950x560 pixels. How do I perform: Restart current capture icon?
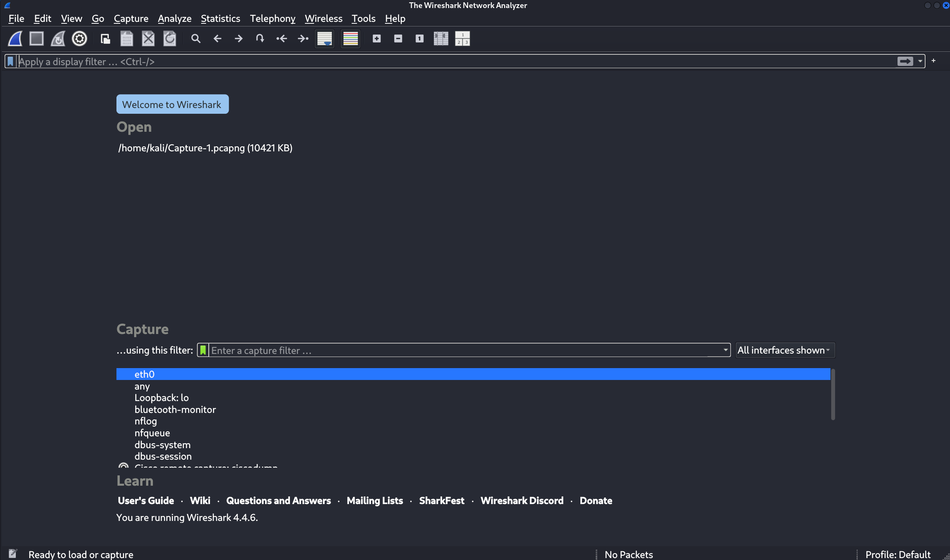(58, 39)
